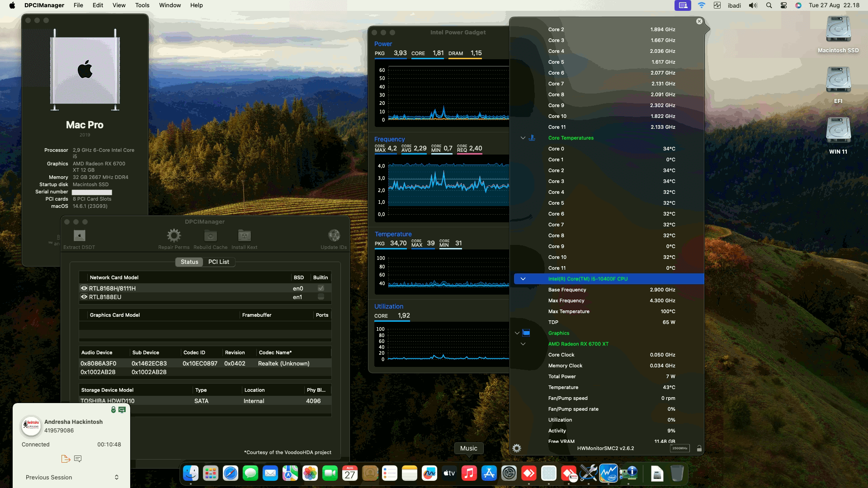Open the Previous Session dropdown
The height and width of the screenshot is (488, 868).
coord(72,477)
